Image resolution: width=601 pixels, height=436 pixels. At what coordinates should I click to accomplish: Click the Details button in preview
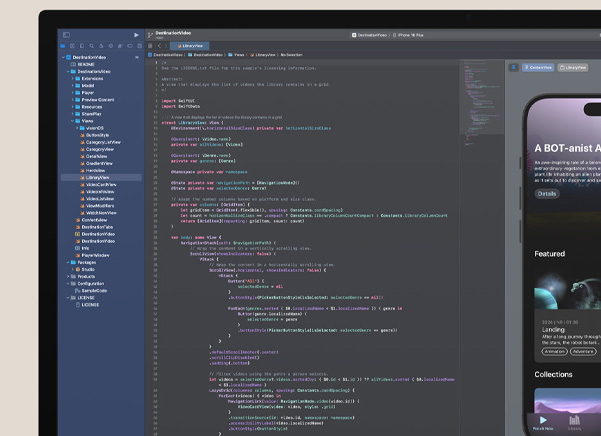(x=547, y=194)
